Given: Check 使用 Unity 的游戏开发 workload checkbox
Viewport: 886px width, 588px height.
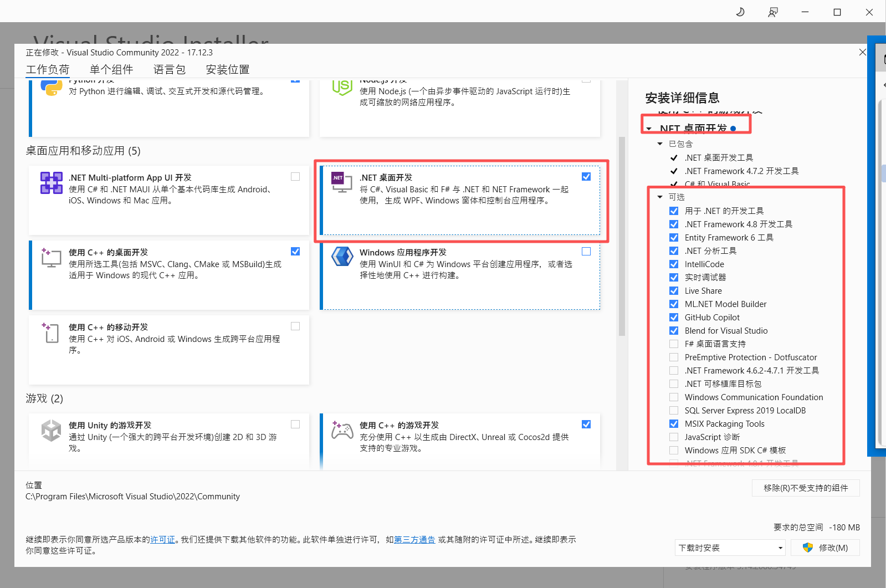Looking at the screenshot, I should click(x=295, y=425).
